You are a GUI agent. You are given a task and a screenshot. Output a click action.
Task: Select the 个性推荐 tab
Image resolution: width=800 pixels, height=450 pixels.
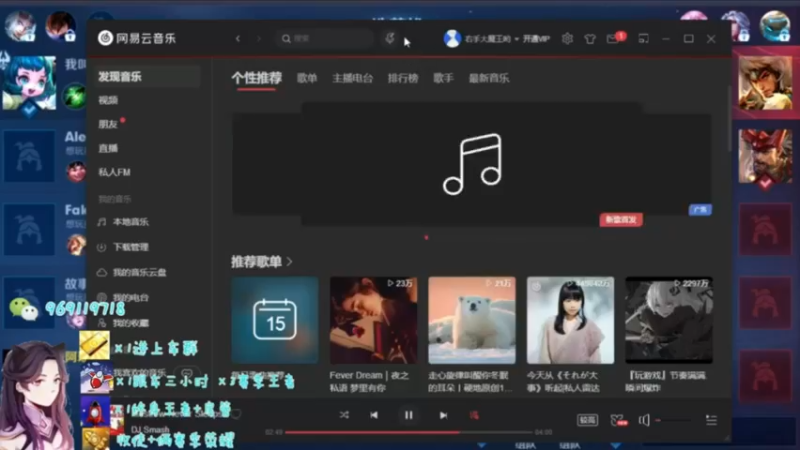[x=256, y=78]
